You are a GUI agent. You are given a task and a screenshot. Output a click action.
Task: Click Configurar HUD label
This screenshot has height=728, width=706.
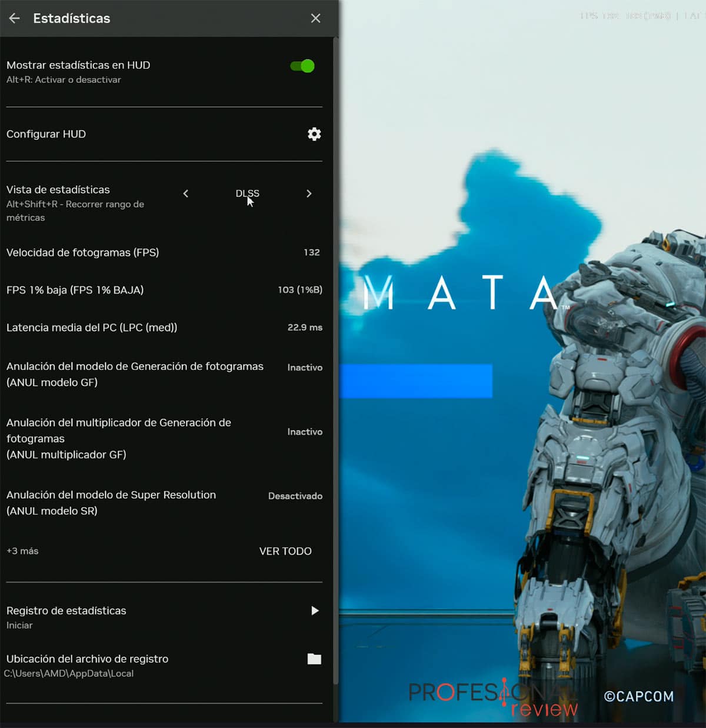click(46, 134)
